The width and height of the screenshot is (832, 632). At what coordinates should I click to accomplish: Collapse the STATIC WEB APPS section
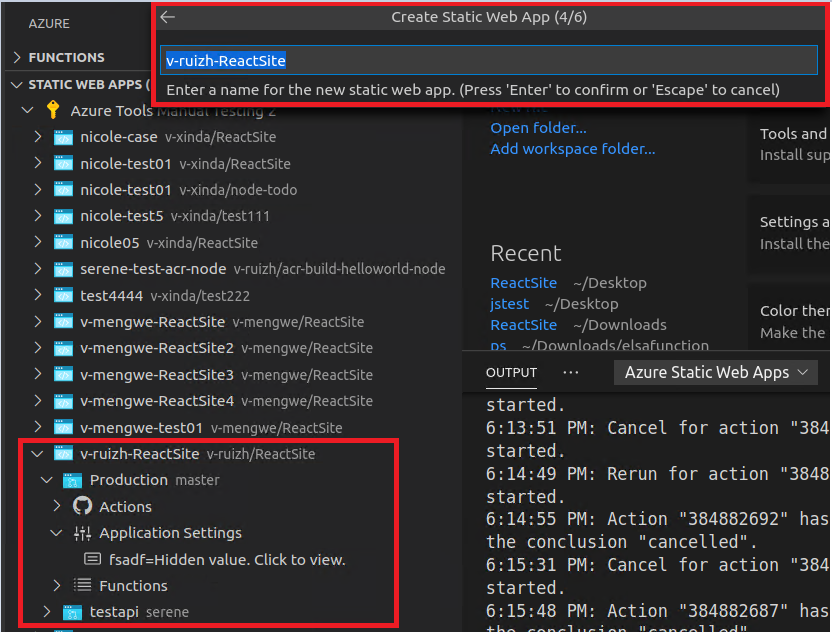[x=16, y=84]
